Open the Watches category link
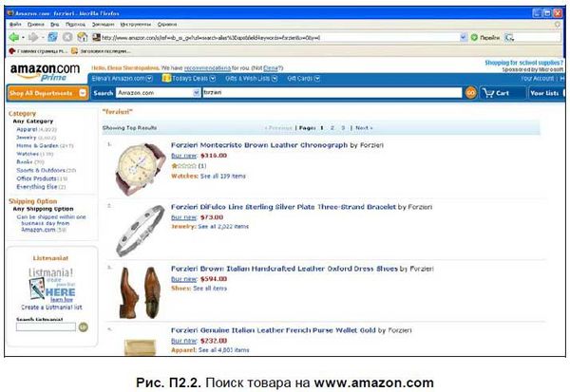Image resolution: width=570 pixels, height=392 pixels. (28, 154)
